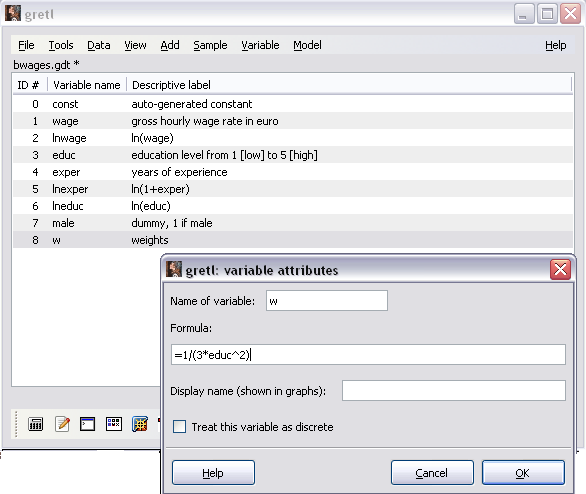Focus the Name of variable field

coord(327,300)
